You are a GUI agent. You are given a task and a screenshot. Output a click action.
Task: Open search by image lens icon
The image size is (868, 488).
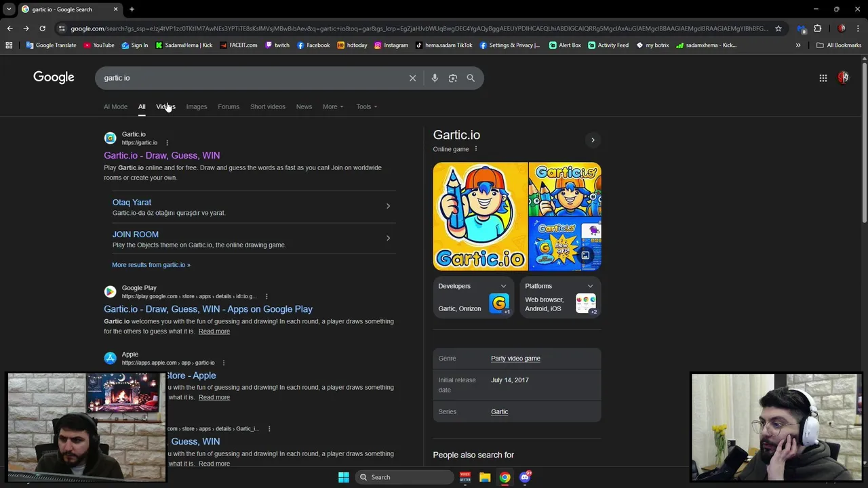(x=453, y=78)
